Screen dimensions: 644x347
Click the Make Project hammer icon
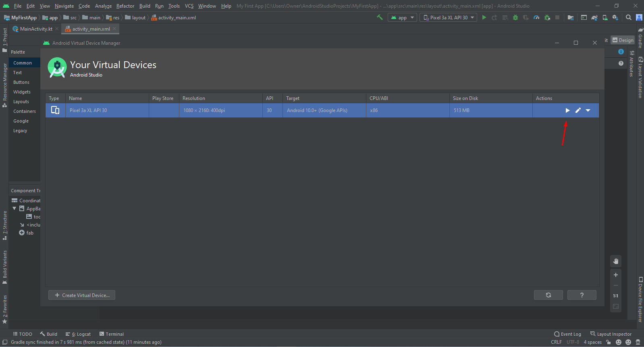(x=380, y=17)
